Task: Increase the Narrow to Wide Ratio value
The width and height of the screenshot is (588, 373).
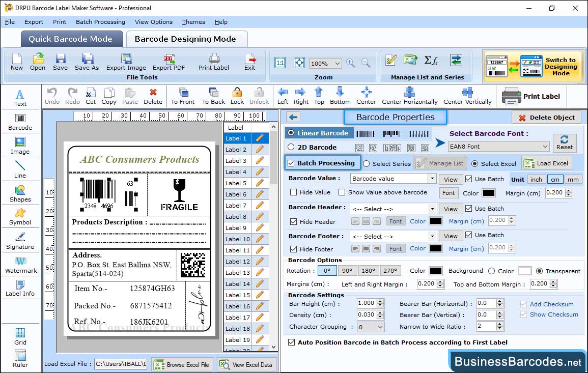Action: tap(499, 324)
